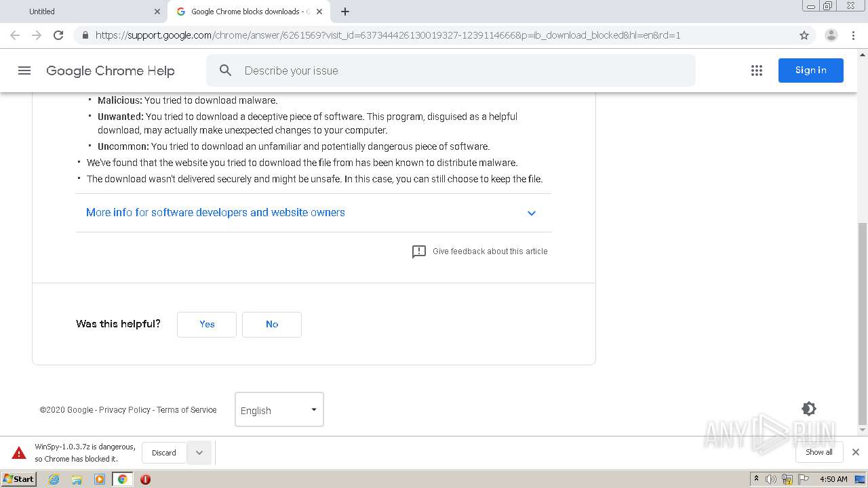Click the Uncommon bullet text
868x488 pixels.
(294, 146)
